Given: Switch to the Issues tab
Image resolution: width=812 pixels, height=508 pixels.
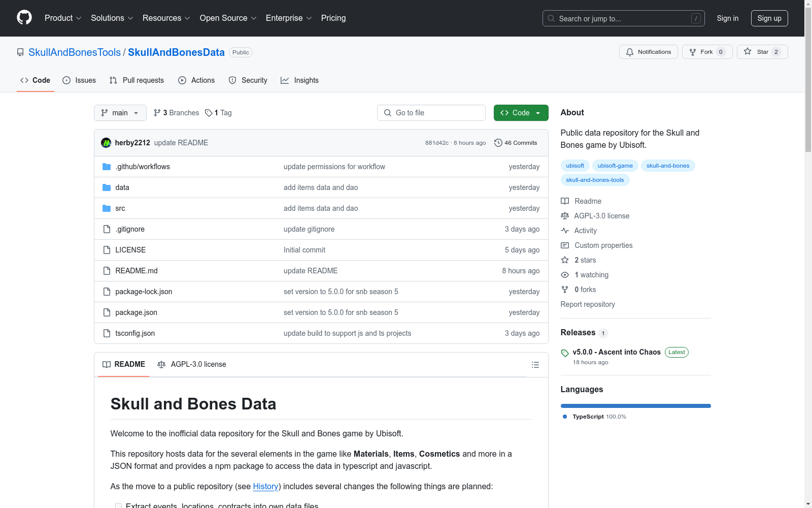Looking at the screenshot, I should tap(79, 80).
